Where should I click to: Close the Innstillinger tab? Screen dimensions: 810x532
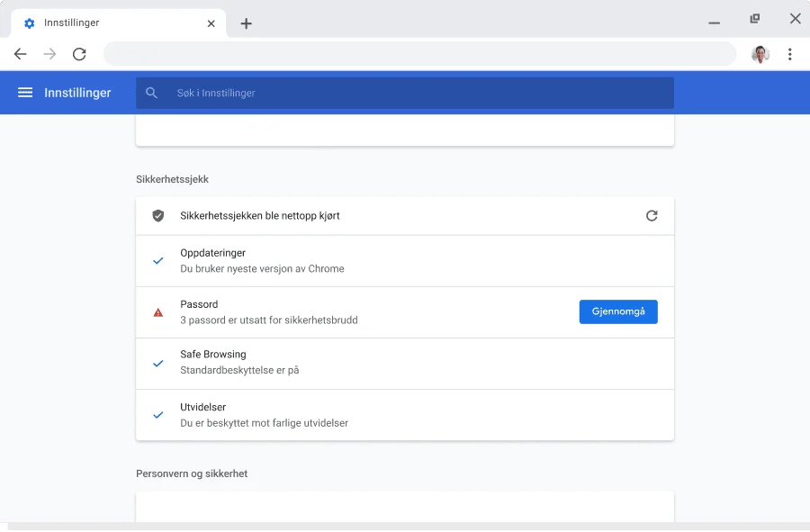point(211,23)
